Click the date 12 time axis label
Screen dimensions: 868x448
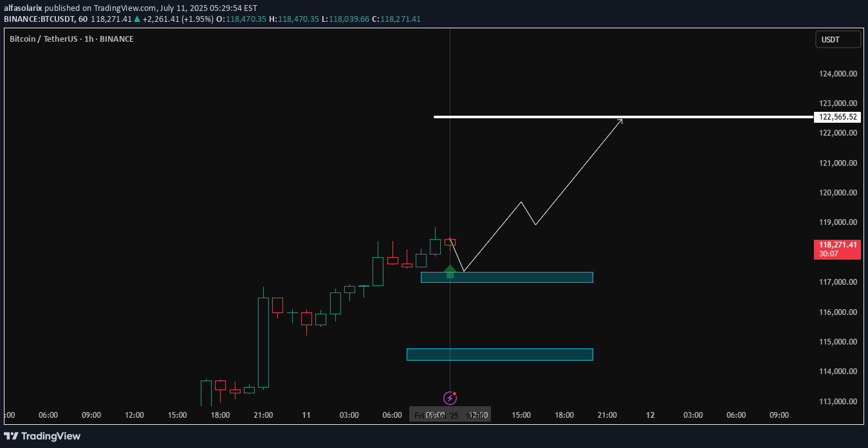[651, 415]
